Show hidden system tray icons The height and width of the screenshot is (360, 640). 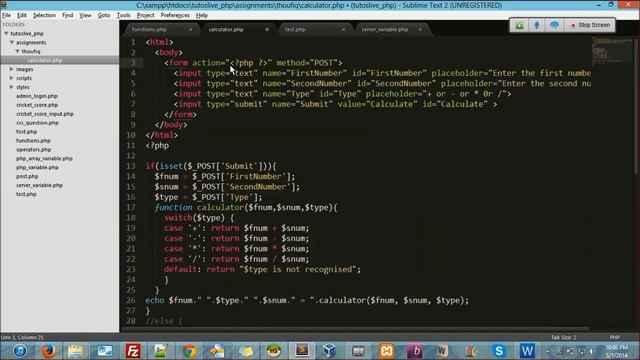548,351
